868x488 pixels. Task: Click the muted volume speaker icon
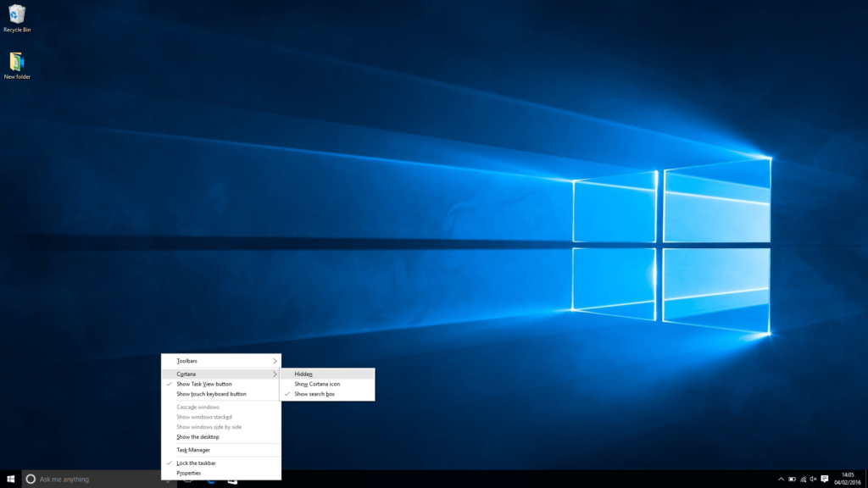(x=813, y=480)
